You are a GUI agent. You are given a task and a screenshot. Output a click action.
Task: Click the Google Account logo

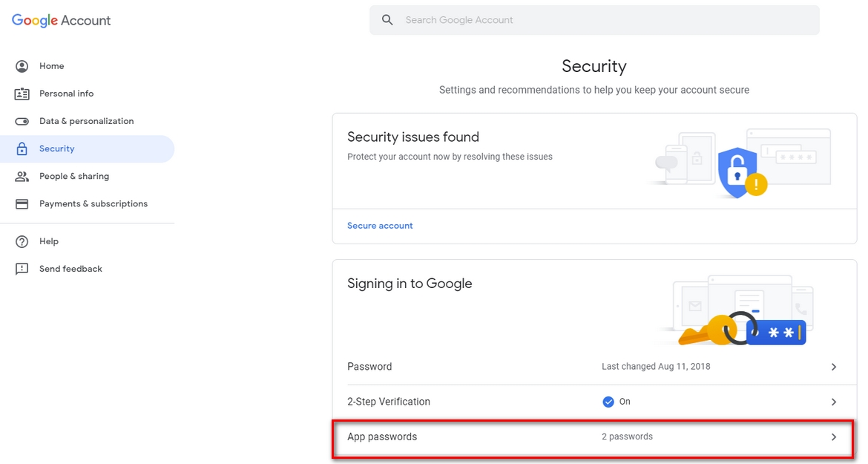(61, 21)
